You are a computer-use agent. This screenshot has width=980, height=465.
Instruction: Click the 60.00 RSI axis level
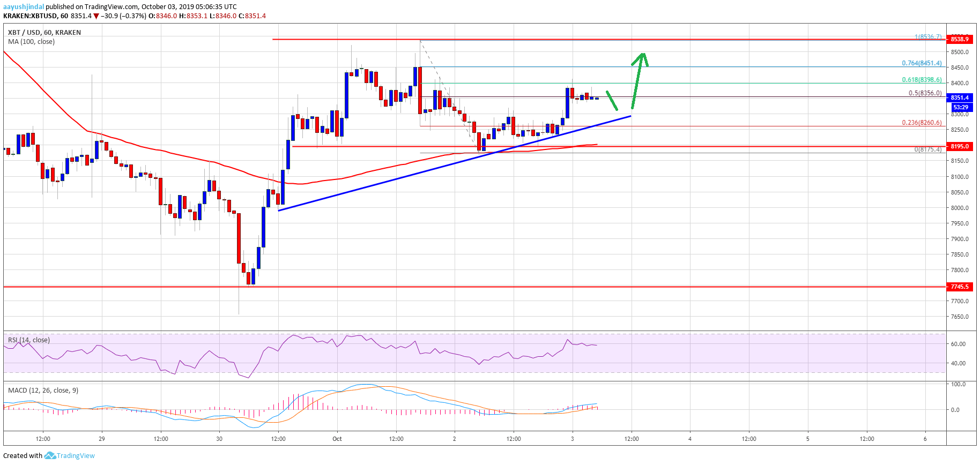958,344
